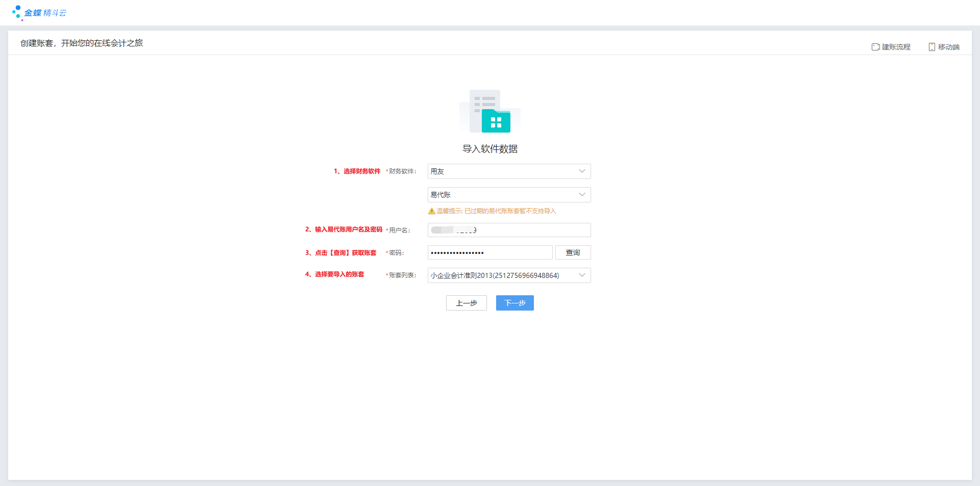Click the 导入软件数据 heading text

tap(490, 149)
